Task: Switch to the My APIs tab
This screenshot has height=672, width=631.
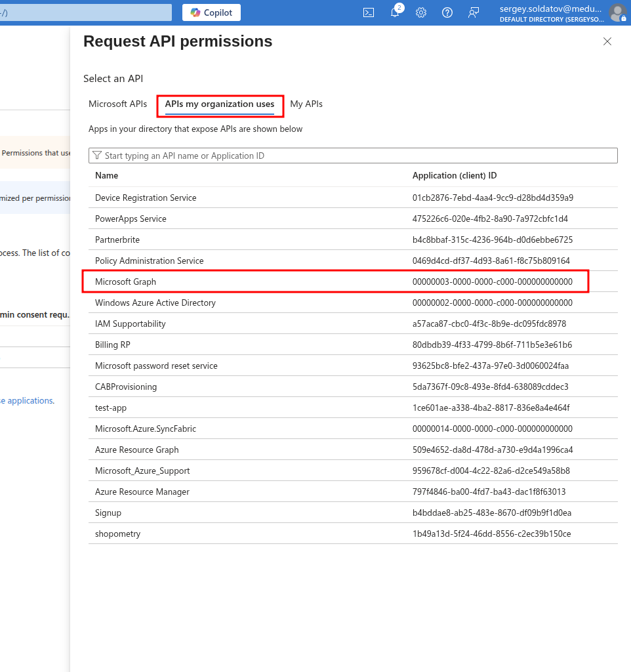Action: point(306,104)
